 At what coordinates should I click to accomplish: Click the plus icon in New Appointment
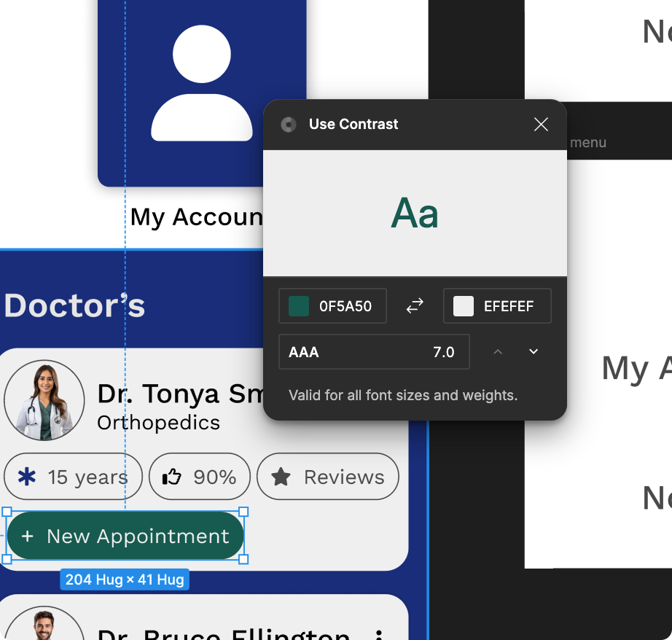point(28,536)
